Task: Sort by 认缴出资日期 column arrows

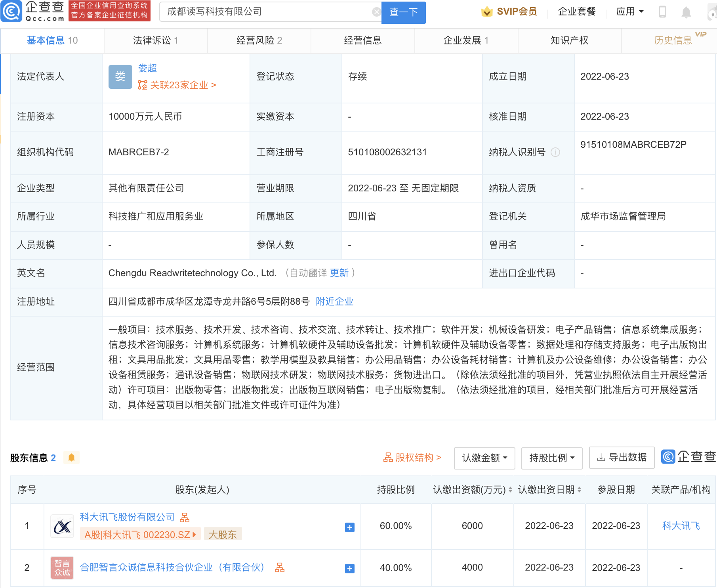Action: pyautogui.click(x=579, y=490)
